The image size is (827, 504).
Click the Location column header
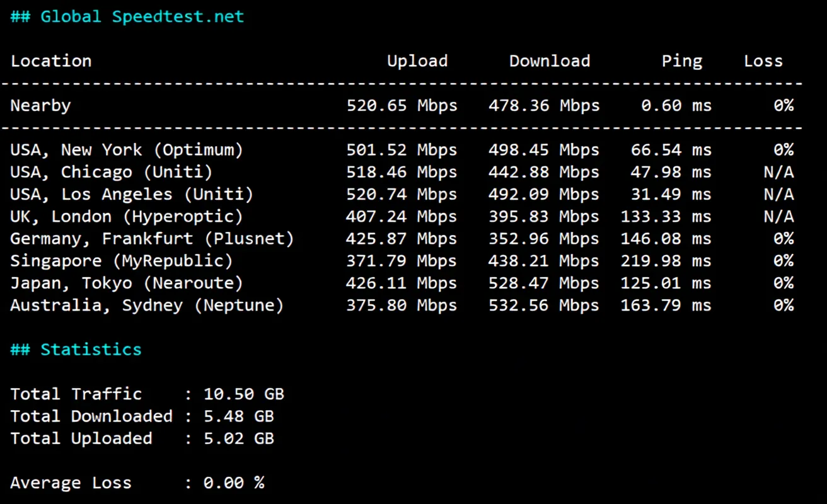50,60
